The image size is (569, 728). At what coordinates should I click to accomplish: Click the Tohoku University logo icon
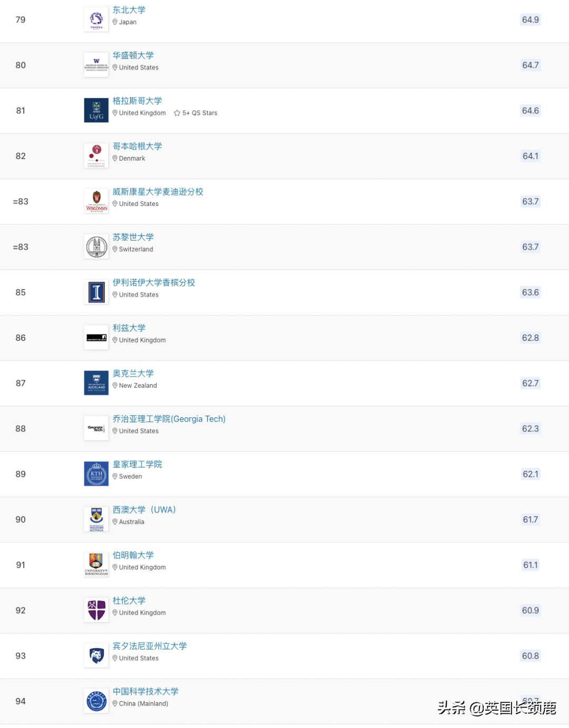pyautogui.click(x=96, y=20)
